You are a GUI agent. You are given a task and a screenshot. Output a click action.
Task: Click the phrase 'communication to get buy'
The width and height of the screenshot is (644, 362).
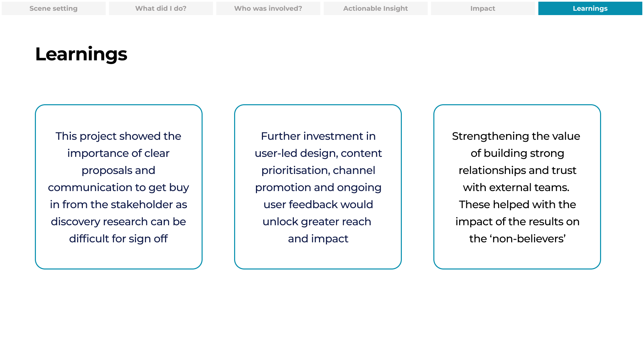click(x=118, y=187)
